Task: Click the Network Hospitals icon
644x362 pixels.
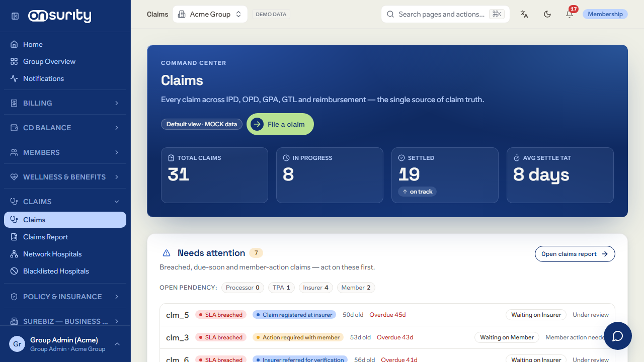Action: pos(14,254)
